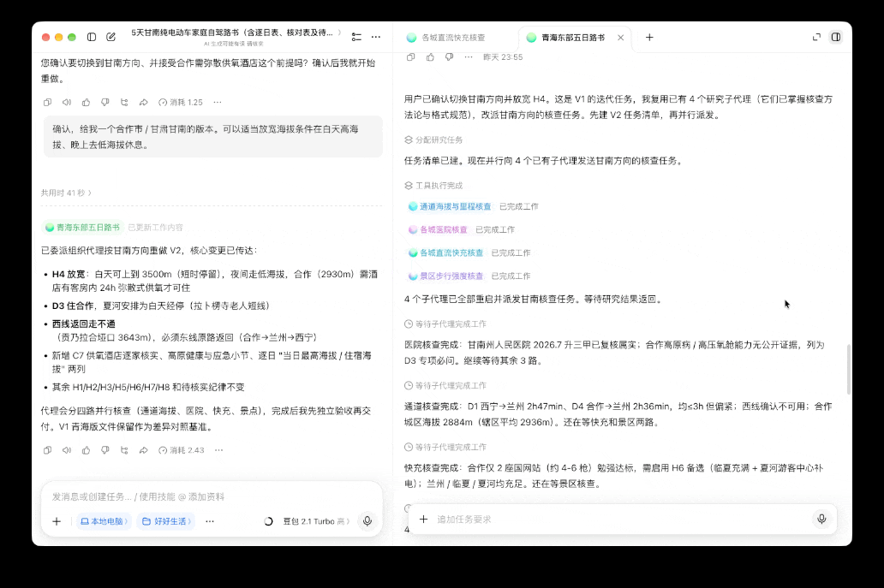Viewport: 884px width, 588px height.
Task: Thumbs up the reply in the 消耗 2.43 row
Action: 86,450
